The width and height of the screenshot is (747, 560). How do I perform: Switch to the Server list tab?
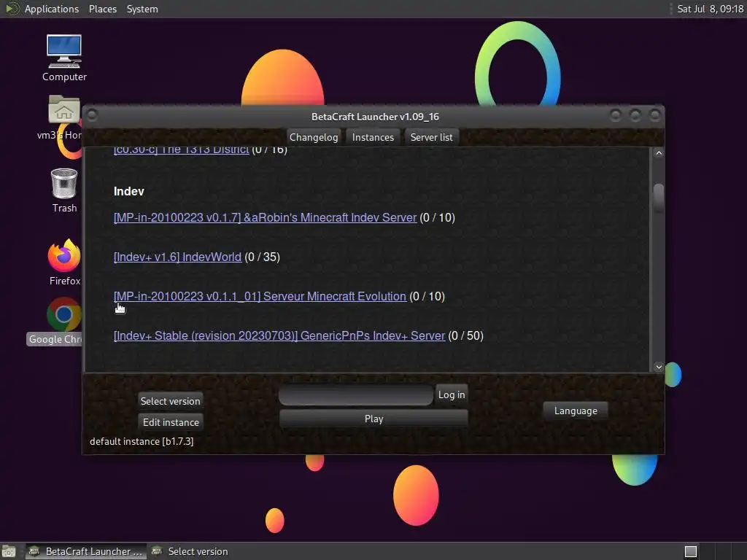click(432, 137)
